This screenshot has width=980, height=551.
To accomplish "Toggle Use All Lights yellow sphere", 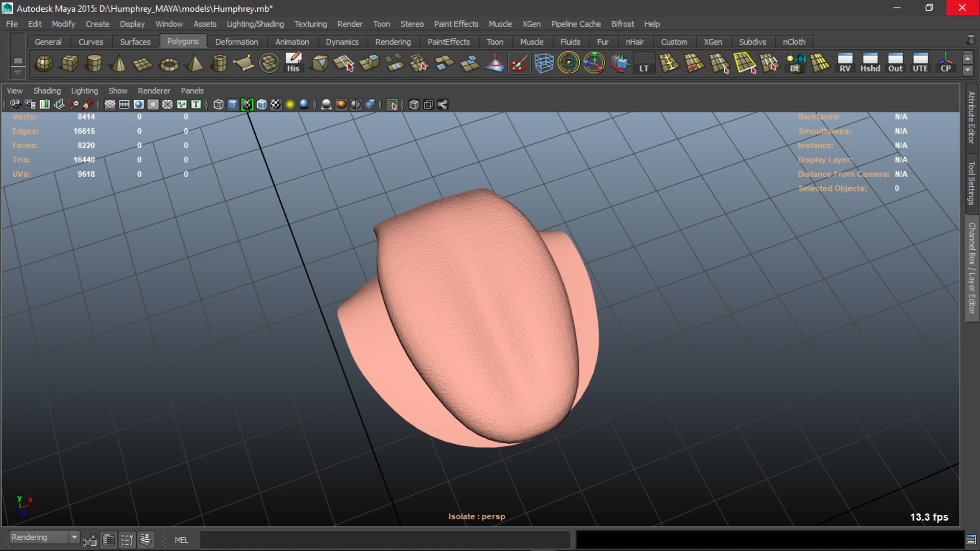I will [x=290, y=105].
